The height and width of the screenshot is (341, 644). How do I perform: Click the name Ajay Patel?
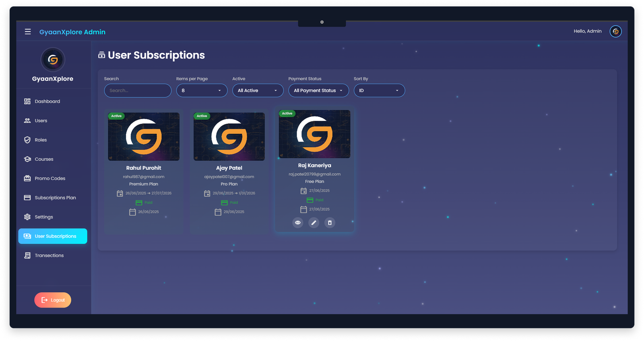coord(229,168)
